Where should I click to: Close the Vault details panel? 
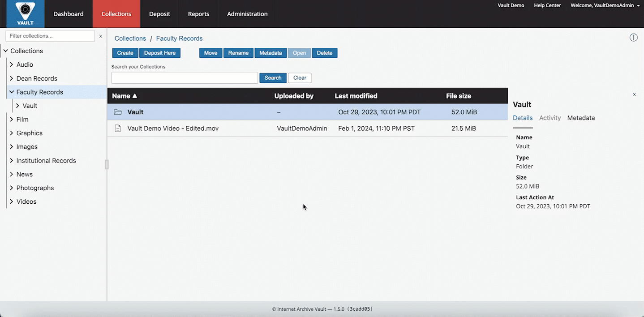pos(634,94)
